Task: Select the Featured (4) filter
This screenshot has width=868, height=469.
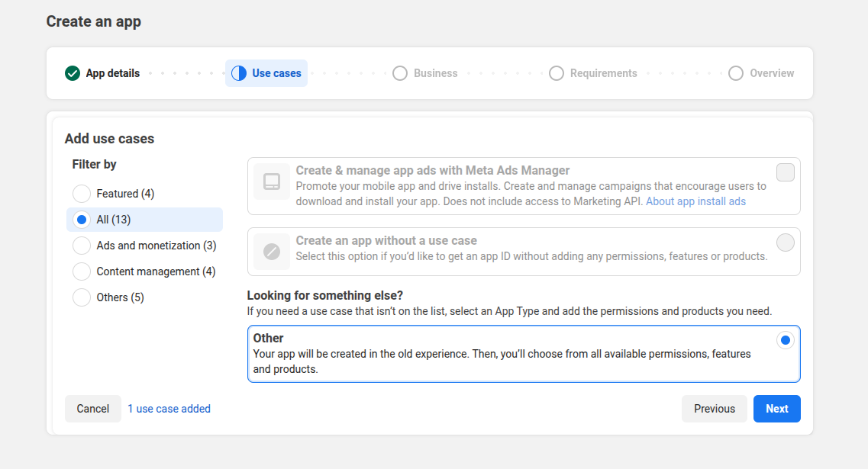Action: [x=82, y=194]
